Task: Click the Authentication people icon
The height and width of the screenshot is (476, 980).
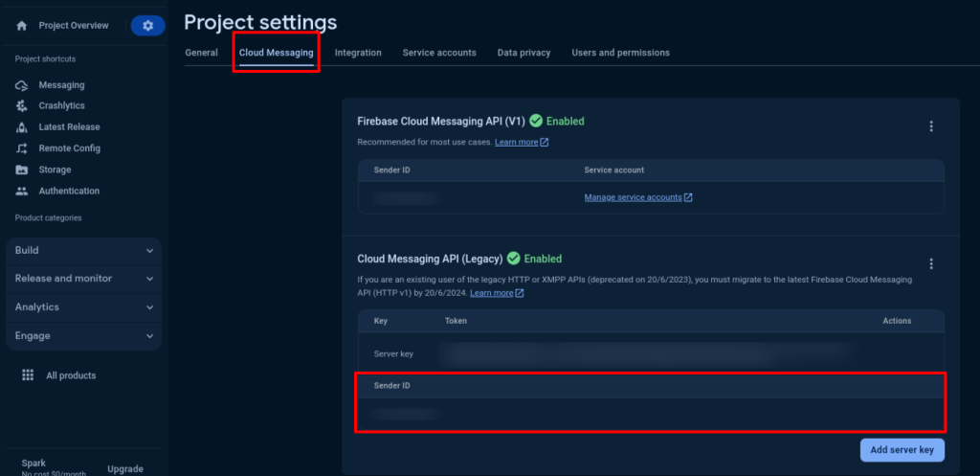Action: pos(22,191)
